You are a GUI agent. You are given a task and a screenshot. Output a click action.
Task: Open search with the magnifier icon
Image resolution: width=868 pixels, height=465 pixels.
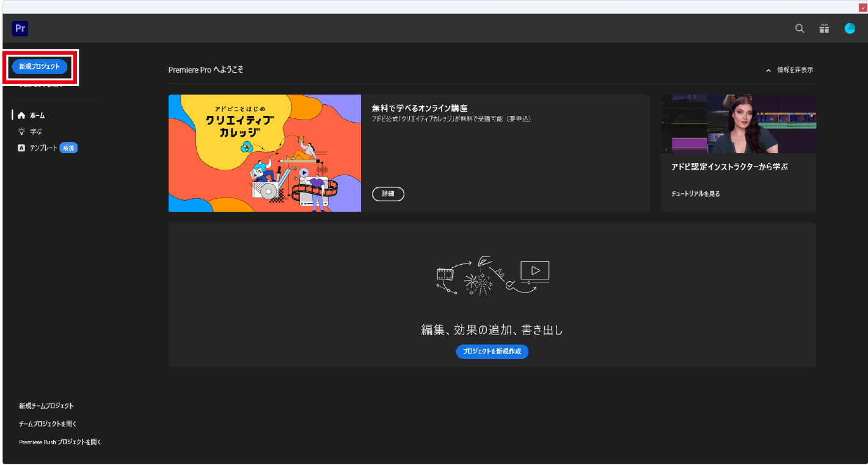coord(800,29)
